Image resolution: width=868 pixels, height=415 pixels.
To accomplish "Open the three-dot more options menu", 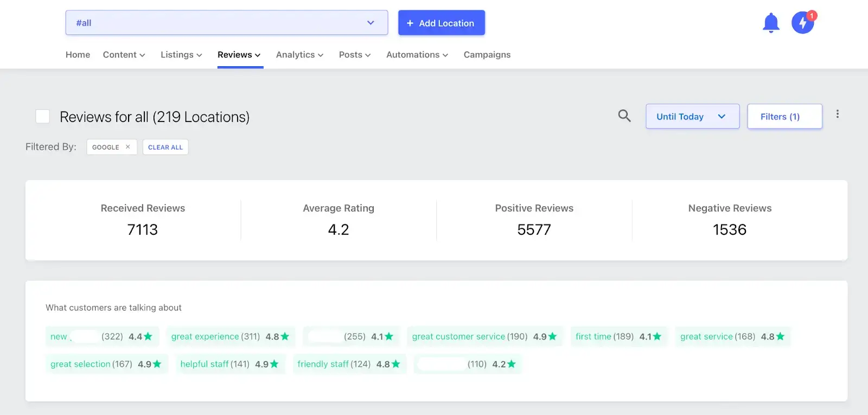I will [838, 114].
